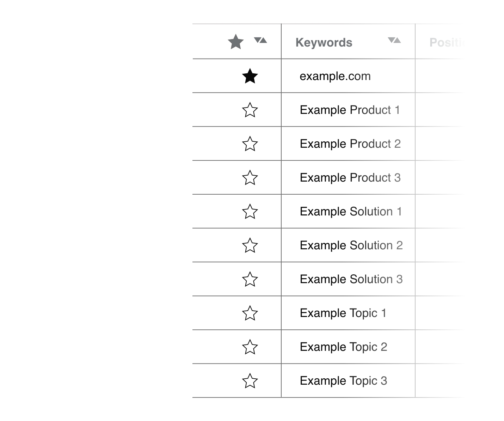Image resolution: width=504 pixels, height=421 pixels.
Task: Open the Example Product 1 keyword
Action: point(350,110)
